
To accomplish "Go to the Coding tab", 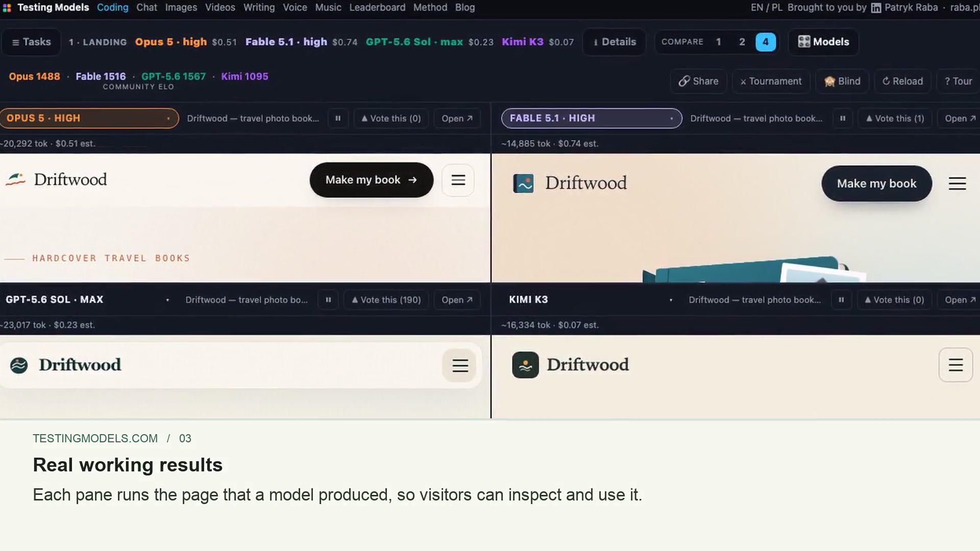I will coord(113,8).
